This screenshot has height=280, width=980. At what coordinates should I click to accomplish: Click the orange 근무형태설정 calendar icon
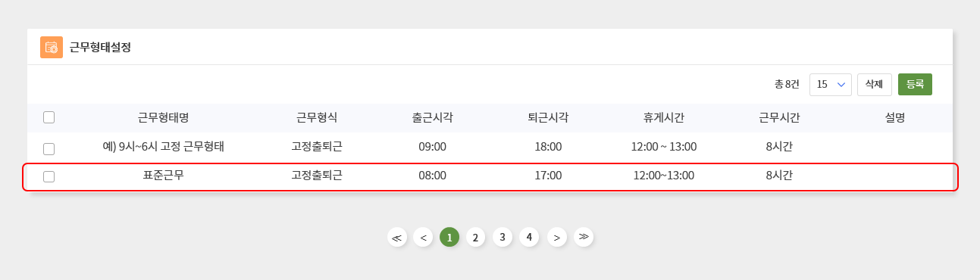pyautogui.click(x=52, y=47)
